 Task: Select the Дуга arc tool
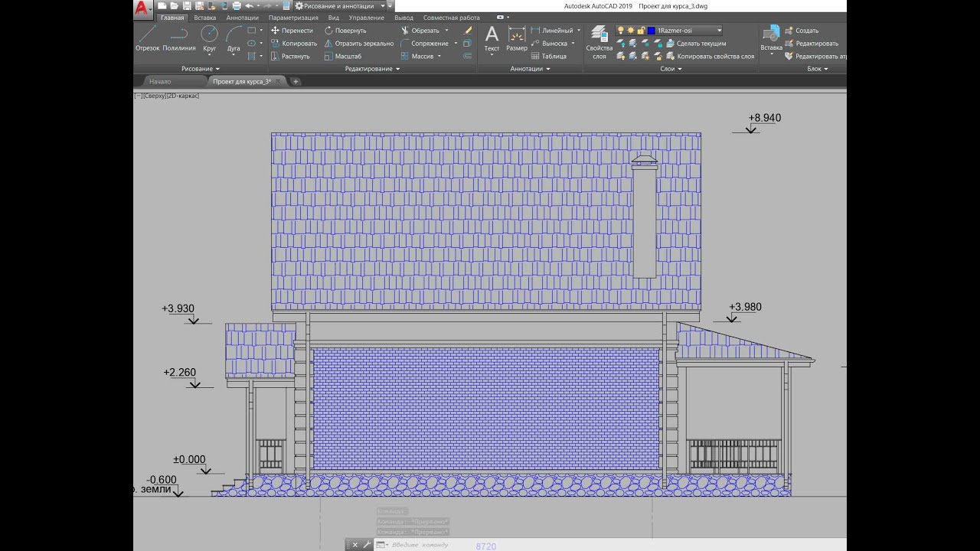(234, 40)
